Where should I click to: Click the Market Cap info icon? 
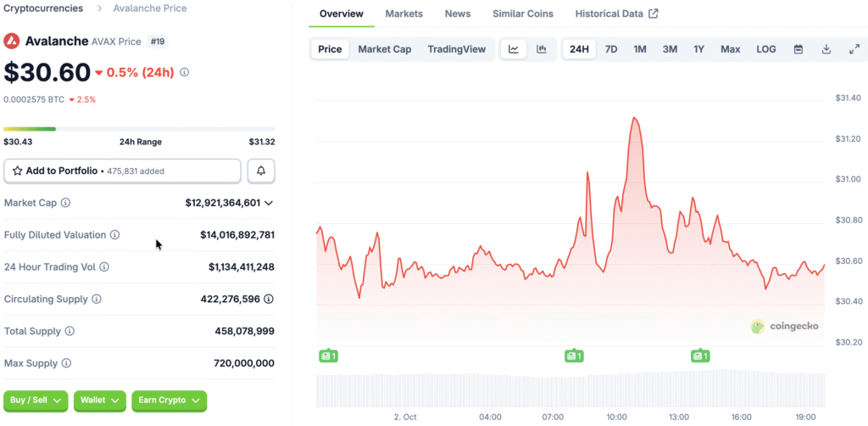tap(66, 203)
